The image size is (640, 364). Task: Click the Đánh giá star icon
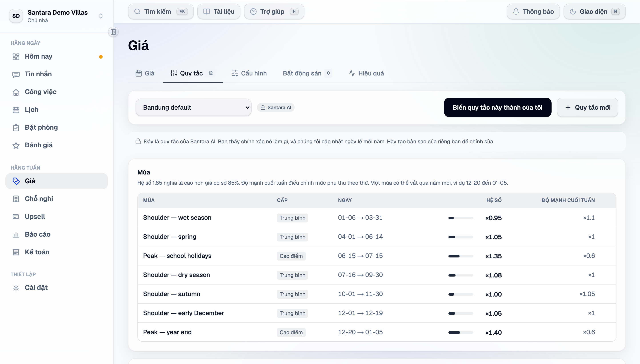coord(16,146)
